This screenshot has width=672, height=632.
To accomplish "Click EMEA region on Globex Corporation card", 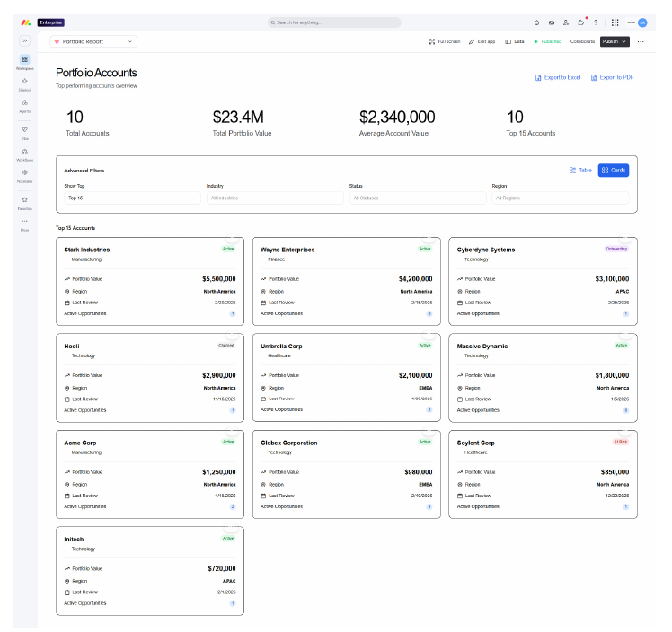I will point(425,485).
